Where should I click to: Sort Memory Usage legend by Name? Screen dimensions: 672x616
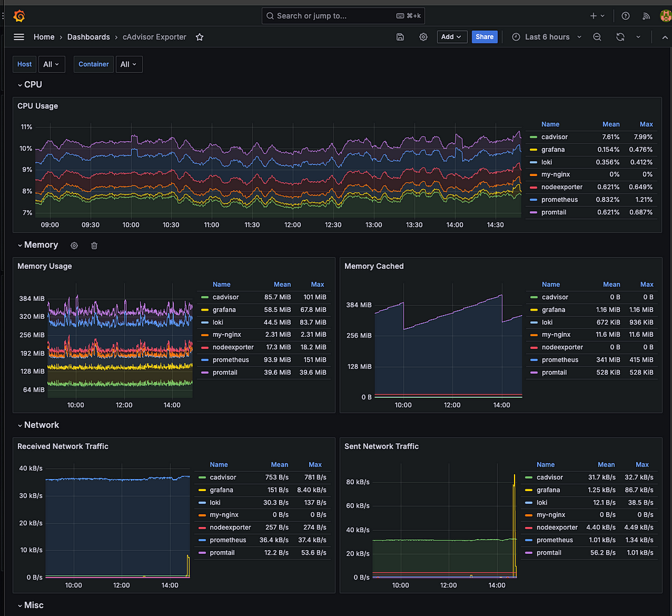pyautogui.click(x=221, y=285)
